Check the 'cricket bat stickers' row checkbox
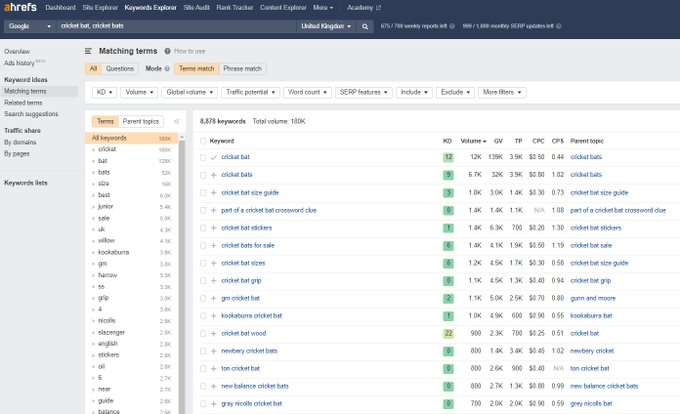 coord(203,228)
